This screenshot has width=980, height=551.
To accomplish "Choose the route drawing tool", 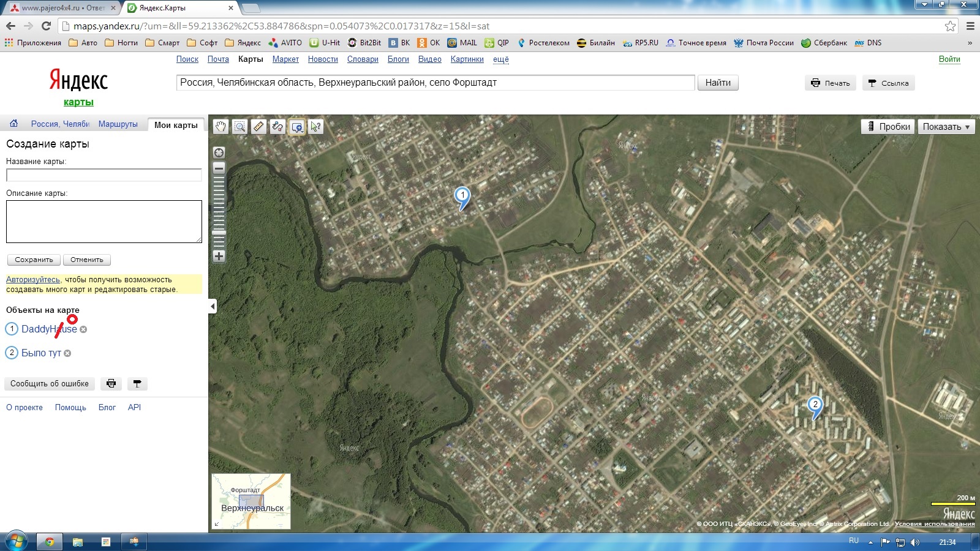I will (x=277, y=127).
